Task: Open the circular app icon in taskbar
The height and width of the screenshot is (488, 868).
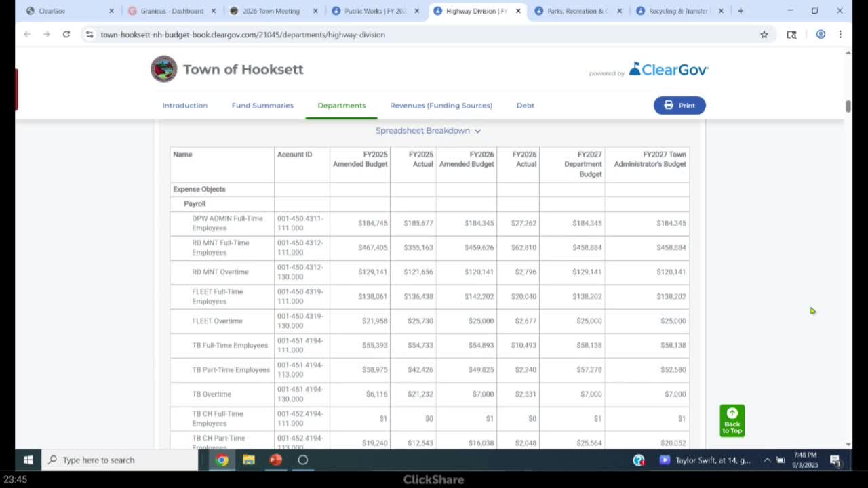Action: 302,460
